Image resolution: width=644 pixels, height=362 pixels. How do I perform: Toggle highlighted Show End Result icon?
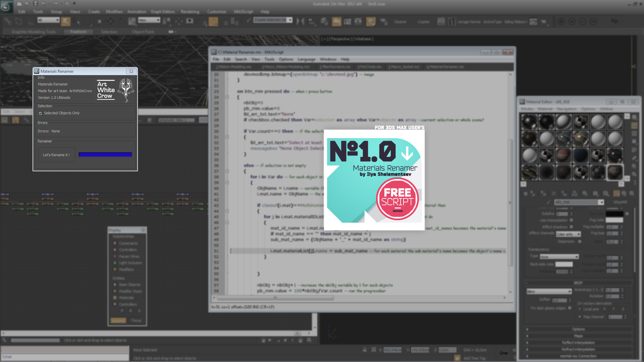pyautogui.click(x=616, y=194)
